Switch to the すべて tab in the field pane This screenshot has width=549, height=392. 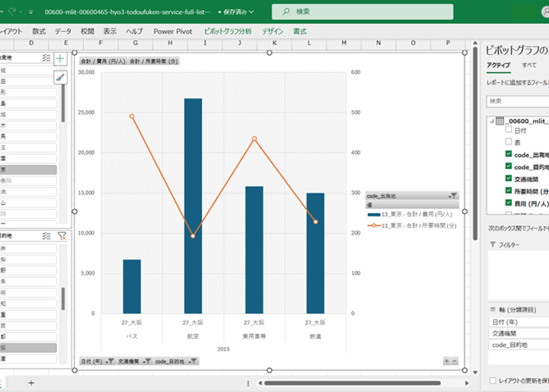pos(529,65)
